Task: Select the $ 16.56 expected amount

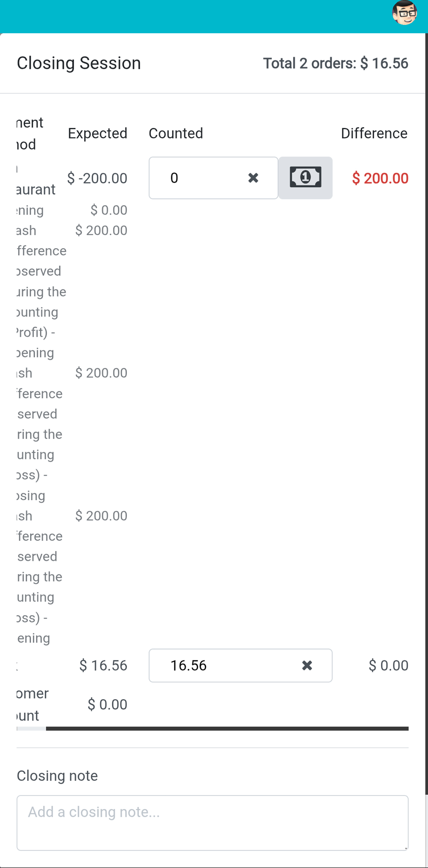Action: 103,665
